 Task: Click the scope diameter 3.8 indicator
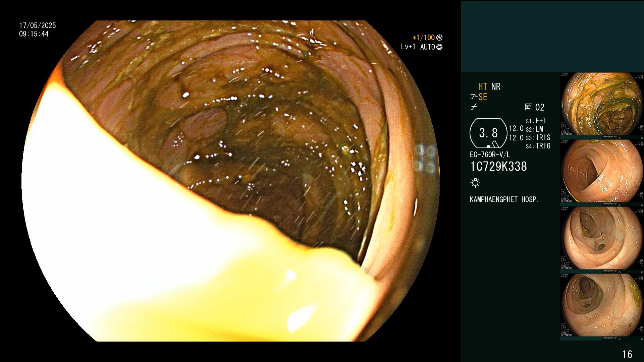pyautogui.click(x=488, y=133)
